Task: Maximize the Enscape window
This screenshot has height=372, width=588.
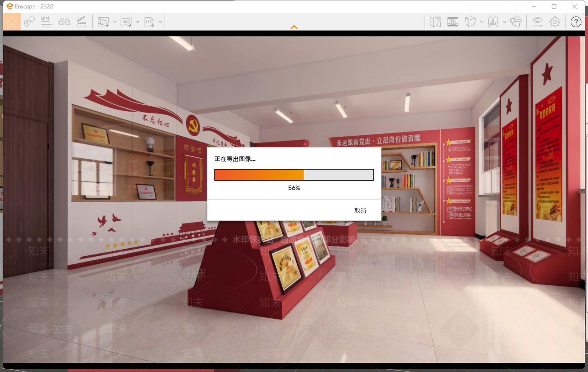Action: click(554, 7)
